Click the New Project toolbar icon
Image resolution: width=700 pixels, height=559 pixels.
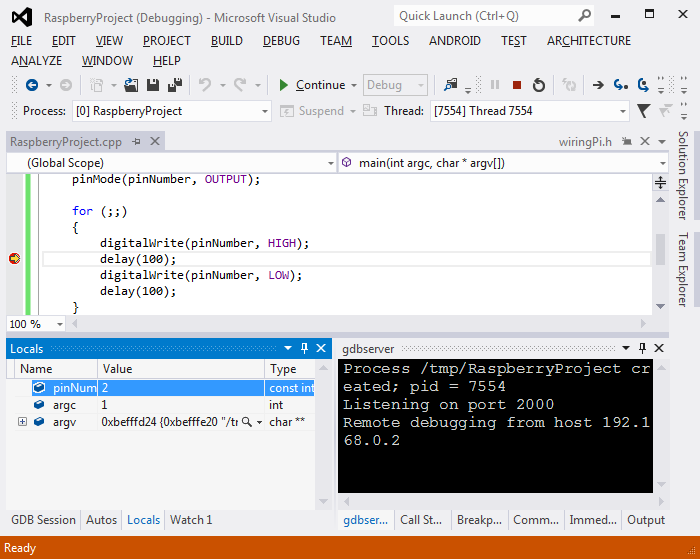point(96,85)
